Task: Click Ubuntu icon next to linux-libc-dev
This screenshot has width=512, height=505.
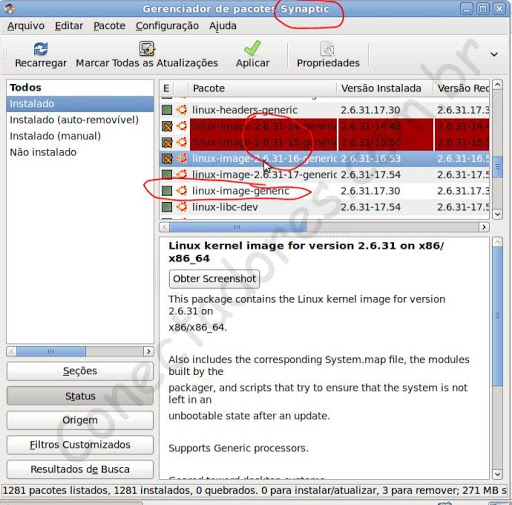Action: click(182, 207)
